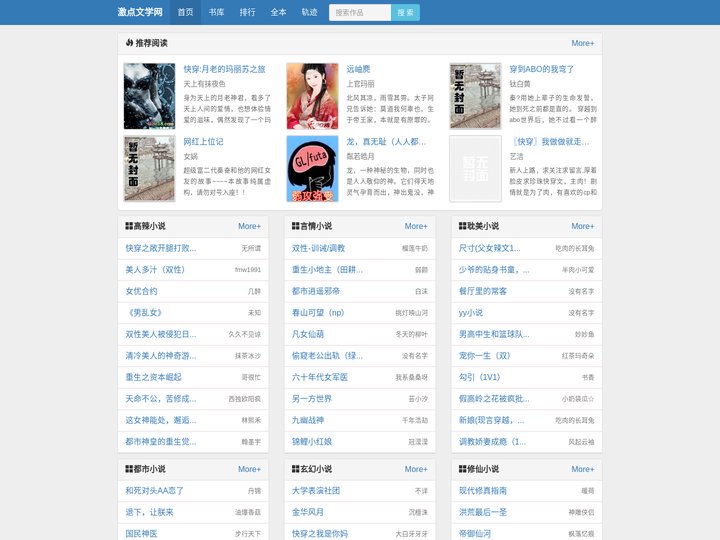Screen dimensions: 720x540
Task: Click the 激点文学网 site logo
Action: (140, 12)
